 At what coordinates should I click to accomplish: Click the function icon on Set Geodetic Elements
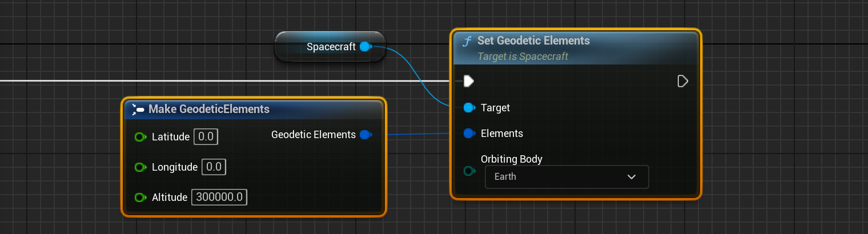point(467,41)
